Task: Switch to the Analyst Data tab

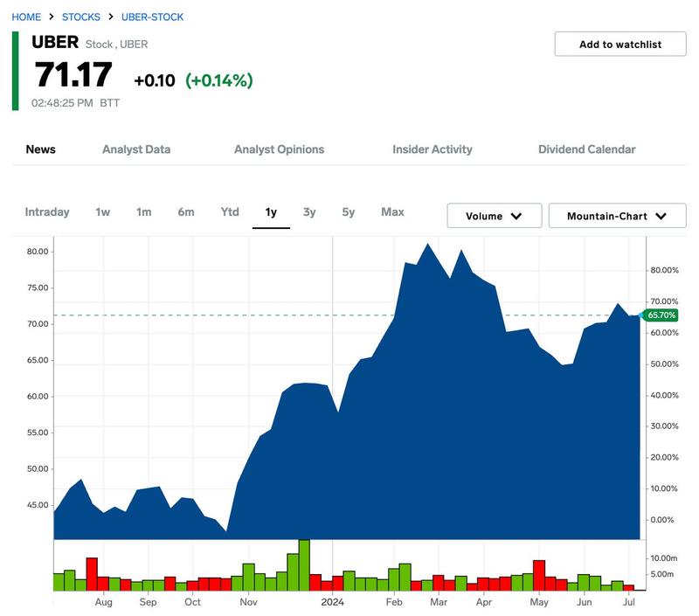Action: click(136, 149)
